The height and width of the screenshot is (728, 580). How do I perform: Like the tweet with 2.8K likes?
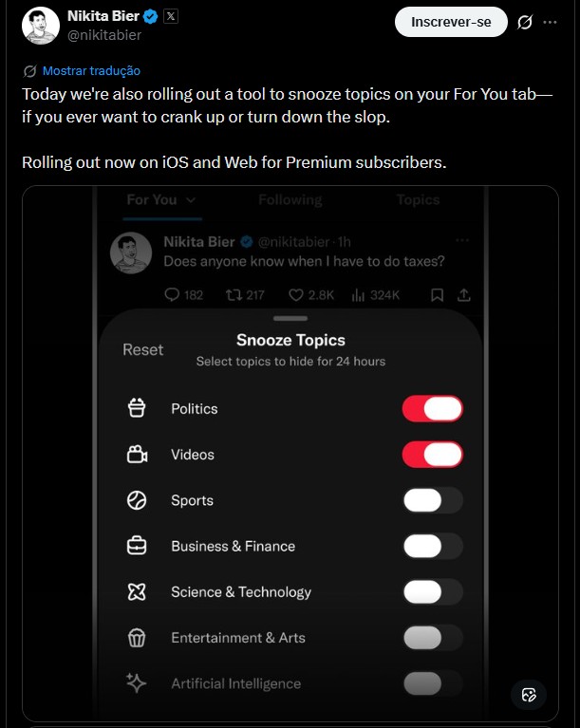(x=296, y=295)
